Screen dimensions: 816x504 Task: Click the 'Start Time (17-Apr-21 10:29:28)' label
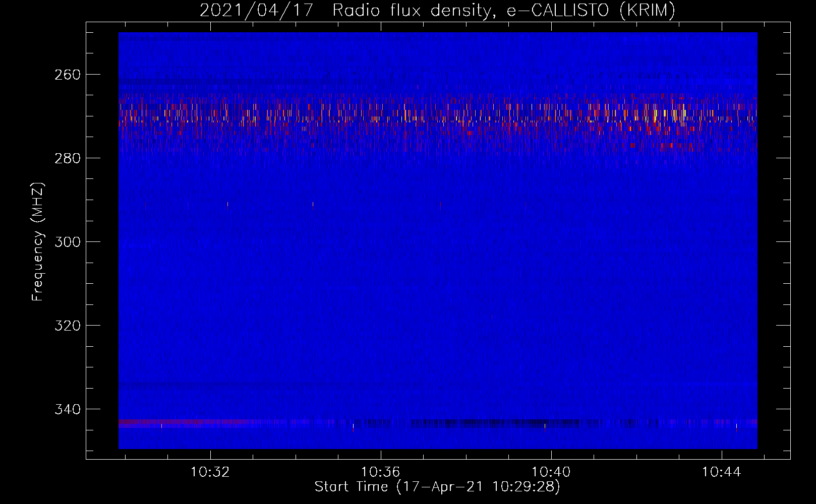(437, 487)
